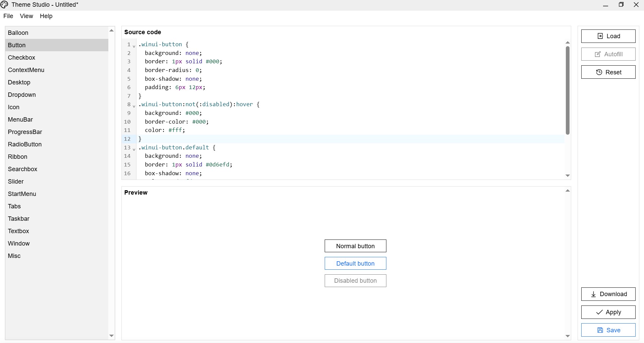
Task: Fold the hover rule at line 8
Action: 134,106
